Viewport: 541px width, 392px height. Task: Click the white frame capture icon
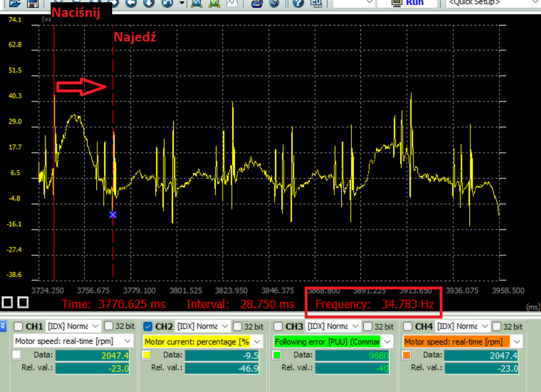coord(233,4)
